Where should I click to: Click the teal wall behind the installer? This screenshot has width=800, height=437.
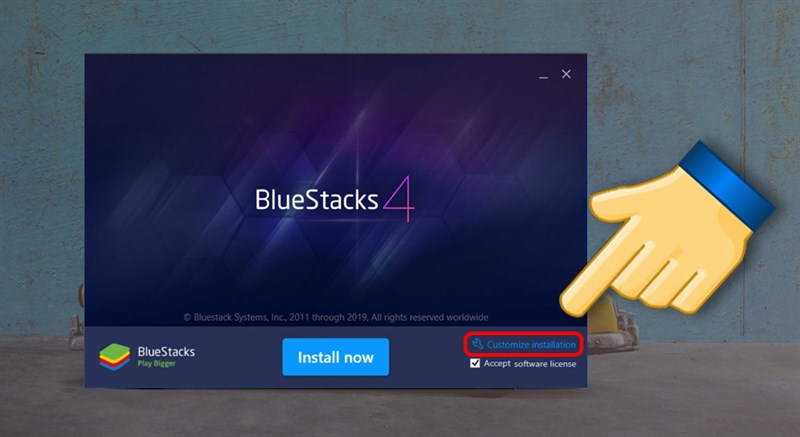click(41, 153)
